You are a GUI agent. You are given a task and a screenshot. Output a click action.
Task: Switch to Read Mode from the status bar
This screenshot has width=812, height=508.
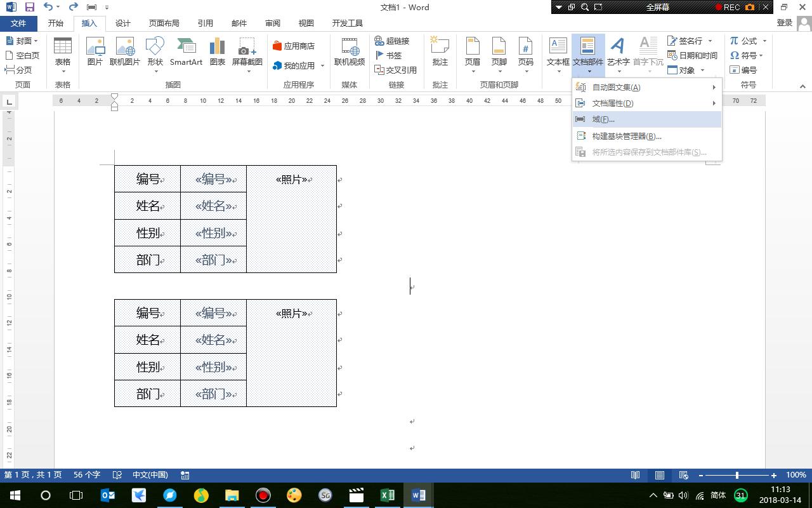pyautogui.click(x=635, y=474)
